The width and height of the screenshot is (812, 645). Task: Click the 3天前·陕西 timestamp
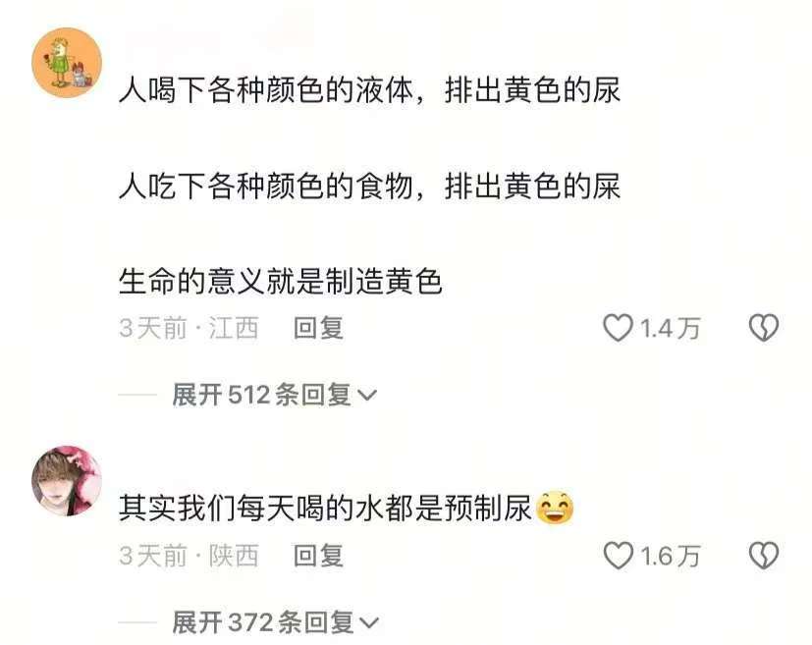click(189, 556)
